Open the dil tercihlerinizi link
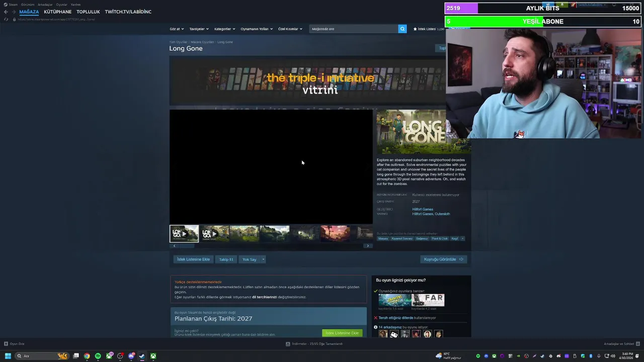Screen dimensions: 644x362 pos(264,297)
